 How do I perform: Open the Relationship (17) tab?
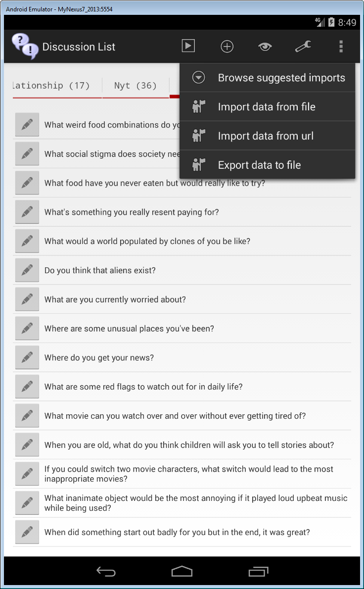[51, 86]
